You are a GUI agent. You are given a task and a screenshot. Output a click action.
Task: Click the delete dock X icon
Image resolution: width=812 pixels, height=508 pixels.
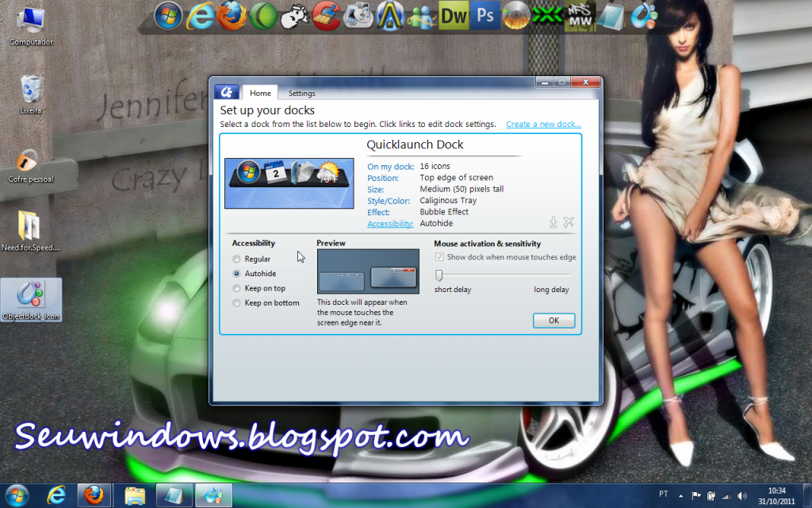[569, 222]
